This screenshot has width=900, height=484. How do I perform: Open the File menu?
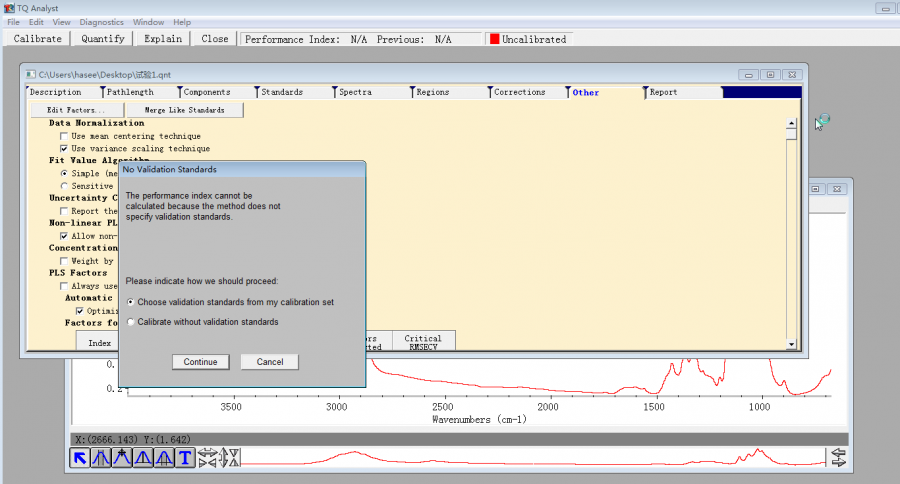(x=13, y=22)
